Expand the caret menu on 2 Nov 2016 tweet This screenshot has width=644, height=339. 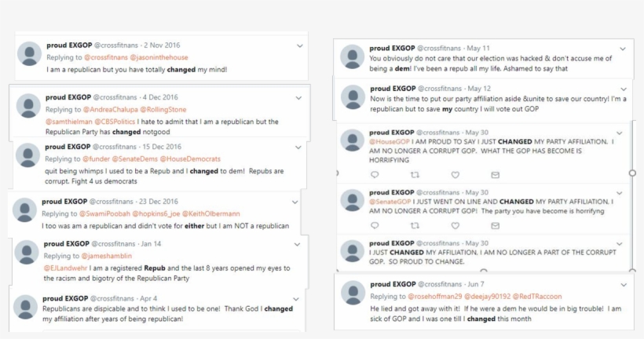coord(299,46)
